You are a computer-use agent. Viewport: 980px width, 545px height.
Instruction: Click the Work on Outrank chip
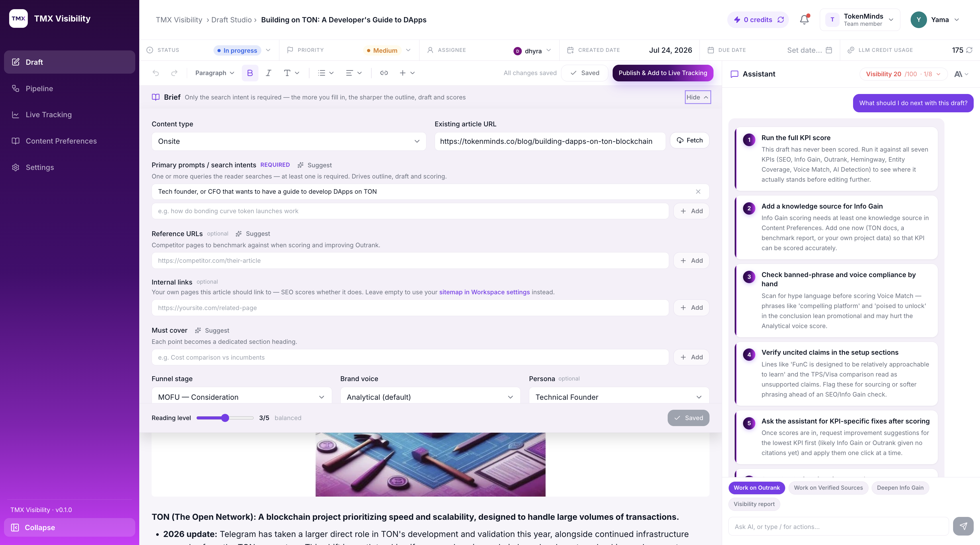point(756,488)
